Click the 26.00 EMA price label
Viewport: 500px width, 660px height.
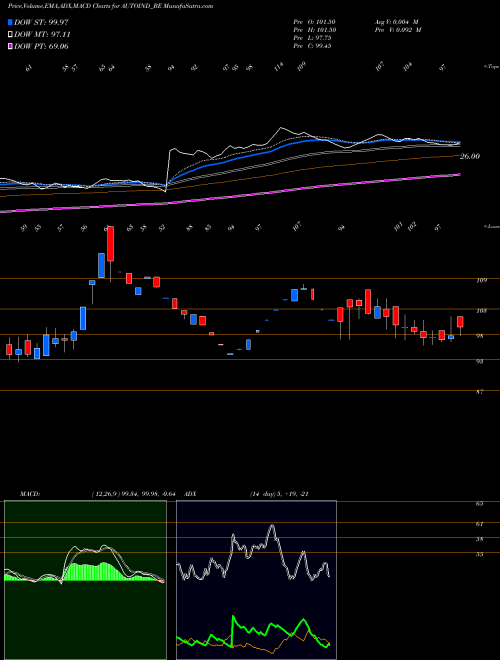470,157
